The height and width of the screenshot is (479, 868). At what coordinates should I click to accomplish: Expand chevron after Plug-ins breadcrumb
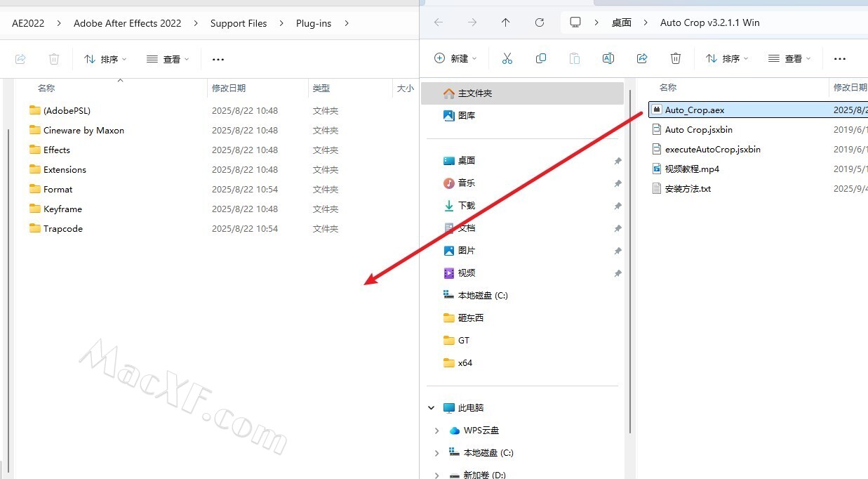[347, 23]
